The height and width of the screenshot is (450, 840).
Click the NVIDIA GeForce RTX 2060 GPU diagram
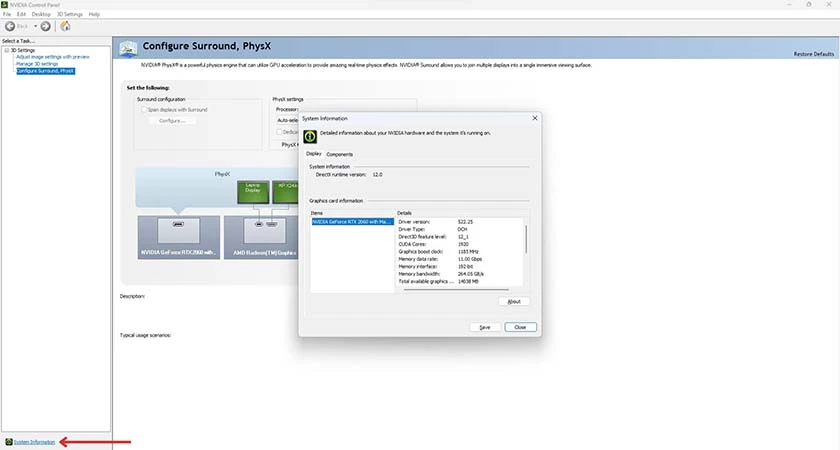pyautogui.click(x=178, y=237)
